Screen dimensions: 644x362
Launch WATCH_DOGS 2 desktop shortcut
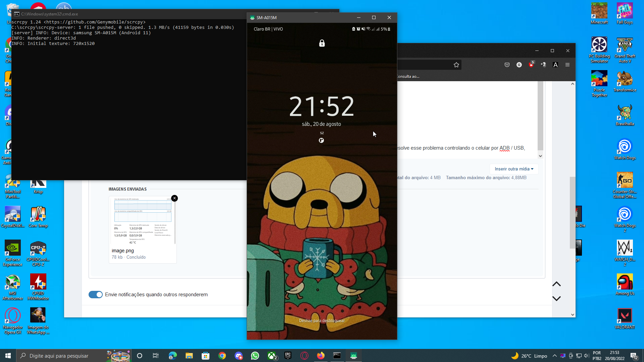point(625,253)
